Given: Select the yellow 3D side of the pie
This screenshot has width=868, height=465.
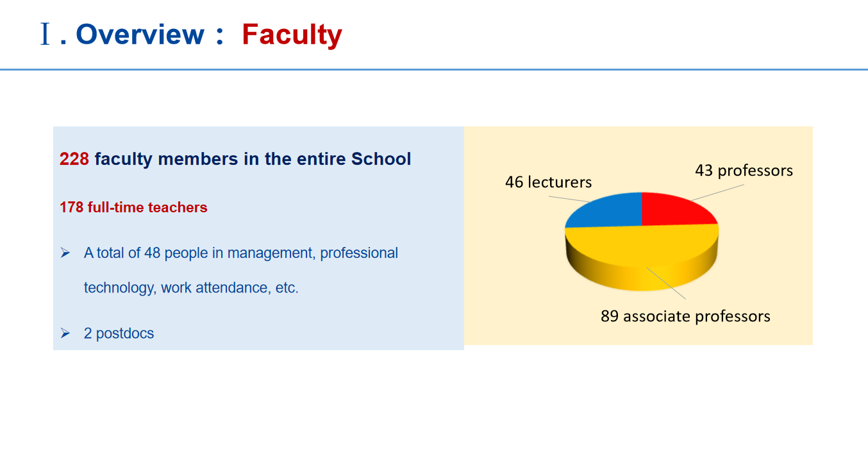Looking at the screenshot, I should (641, 271).
